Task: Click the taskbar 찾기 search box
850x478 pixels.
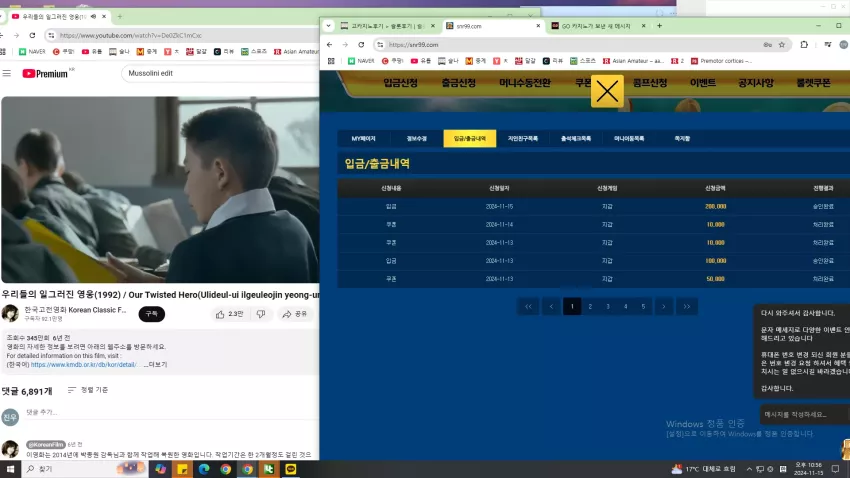Action: (x=84, y=469)
